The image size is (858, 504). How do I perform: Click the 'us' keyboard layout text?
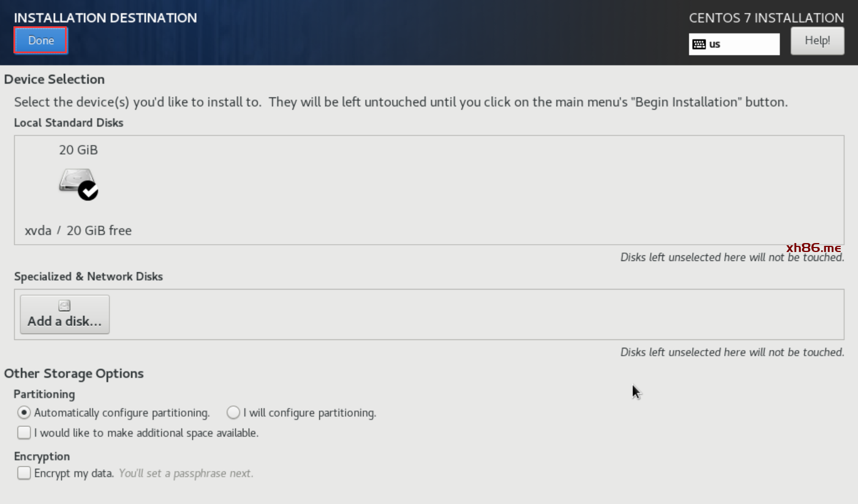click(x=715, y=44)
